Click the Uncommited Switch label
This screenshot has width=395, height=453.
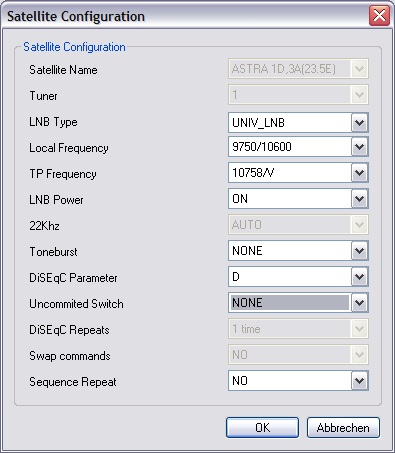76,304
